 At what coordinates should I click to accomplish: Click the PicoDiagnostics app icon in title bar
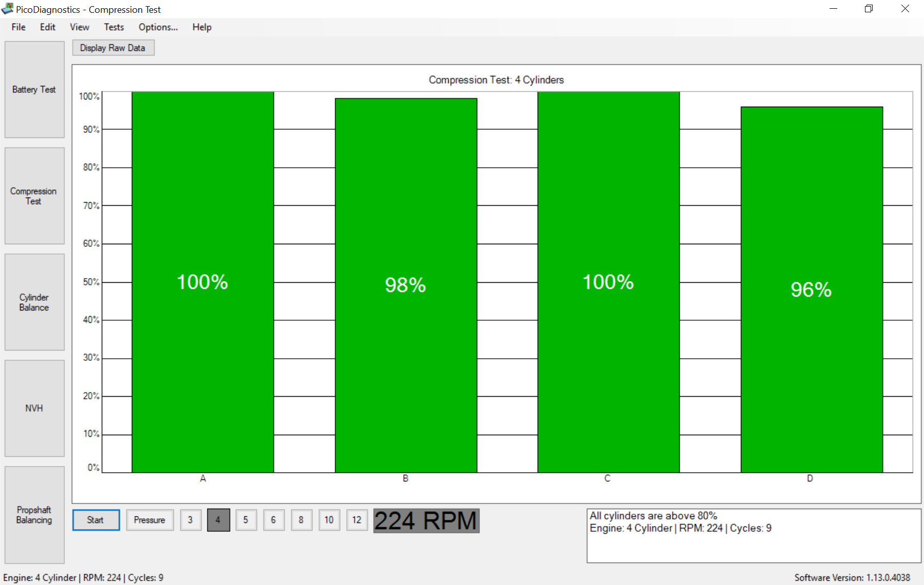click(7, 9)
